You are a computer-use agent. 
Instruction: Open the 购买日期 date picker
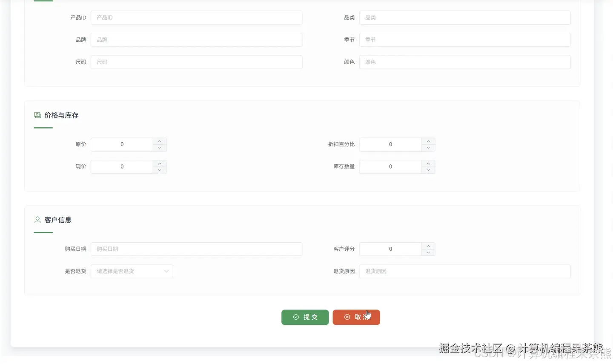click(x=196, y=249)
